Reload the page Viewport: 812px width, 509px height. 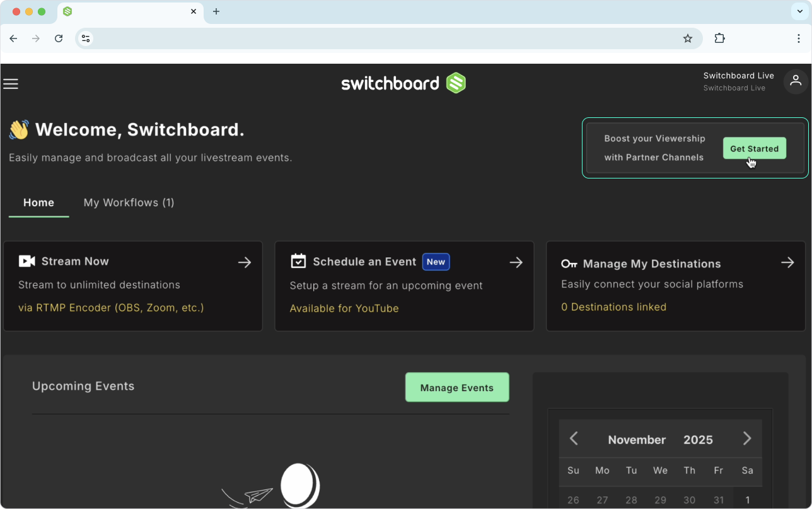59,38
